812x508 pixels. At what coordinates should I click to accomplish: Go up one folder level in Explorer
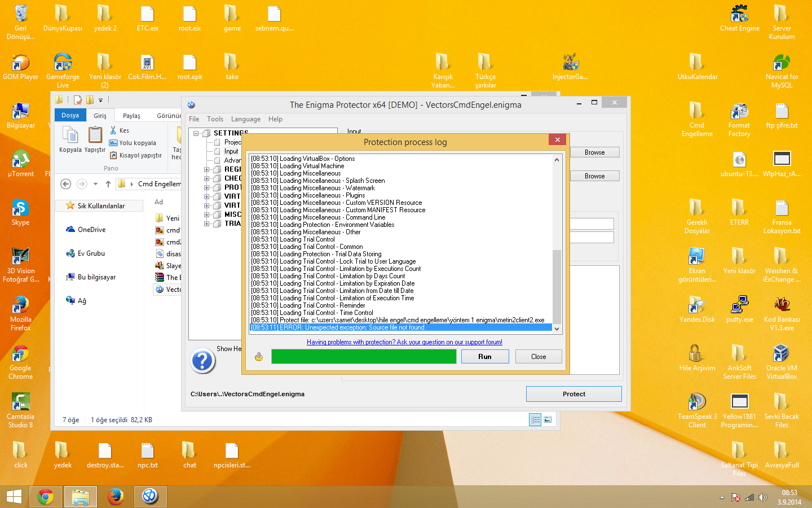(x=108, y=184)
